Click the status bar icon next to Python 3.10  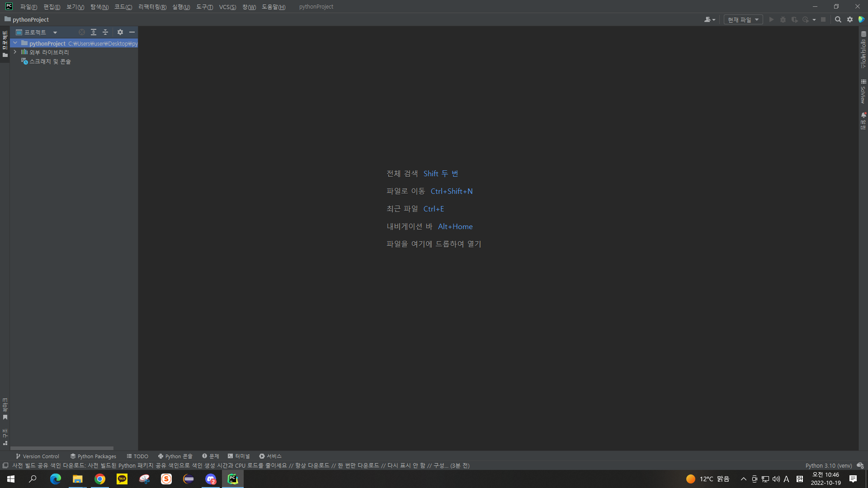(x=860, y=465)
